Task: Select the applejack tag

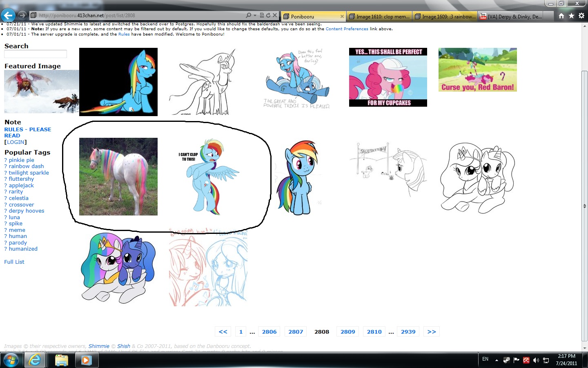Action: click(21, 186)
